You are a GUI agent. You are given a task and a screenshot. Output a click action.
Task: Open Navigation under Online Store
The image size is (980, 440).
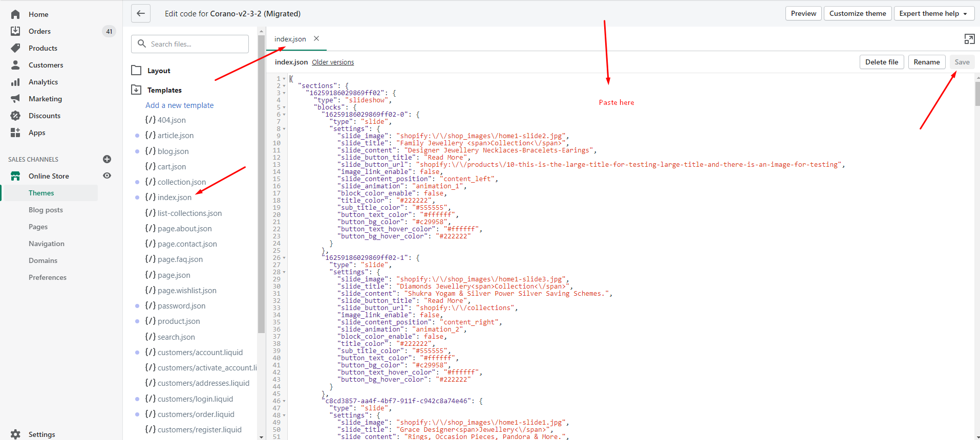pos(47,244)
